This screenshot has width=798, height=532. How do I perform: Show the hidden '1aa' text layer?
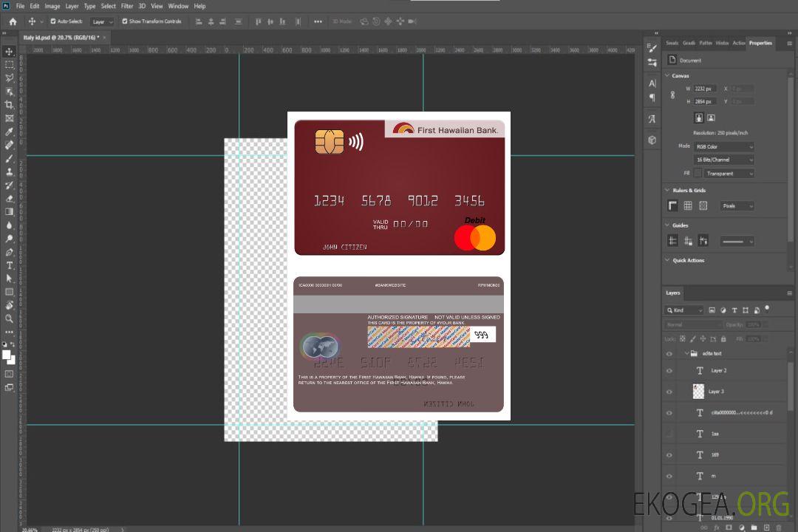pos(669,434)
